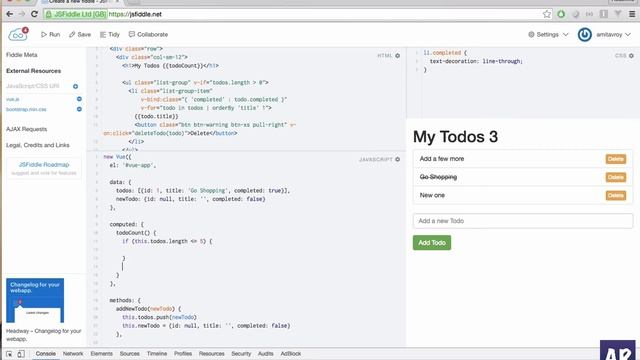Delete the 'New one' todo
Viewport: 640px width, 360px height.
616,196
